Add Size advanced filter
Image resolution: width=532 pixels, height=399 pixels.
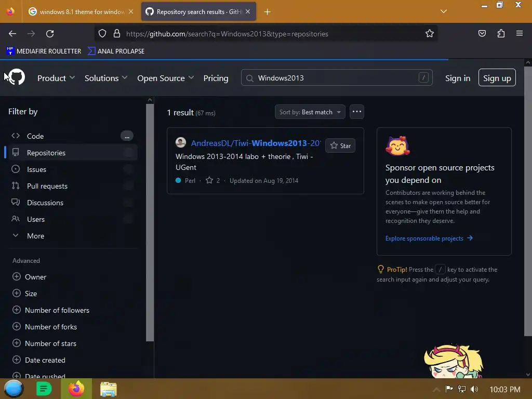pyautogui.click(x=24, y=294)
